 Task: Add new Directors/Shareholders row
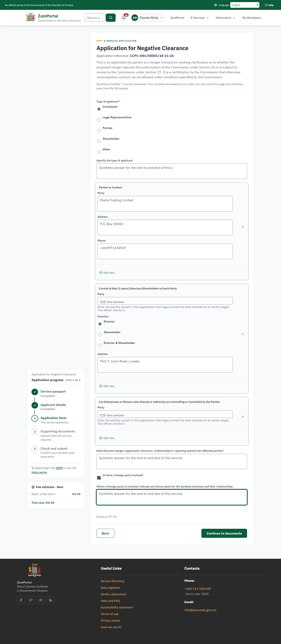(x=107, y=386)
